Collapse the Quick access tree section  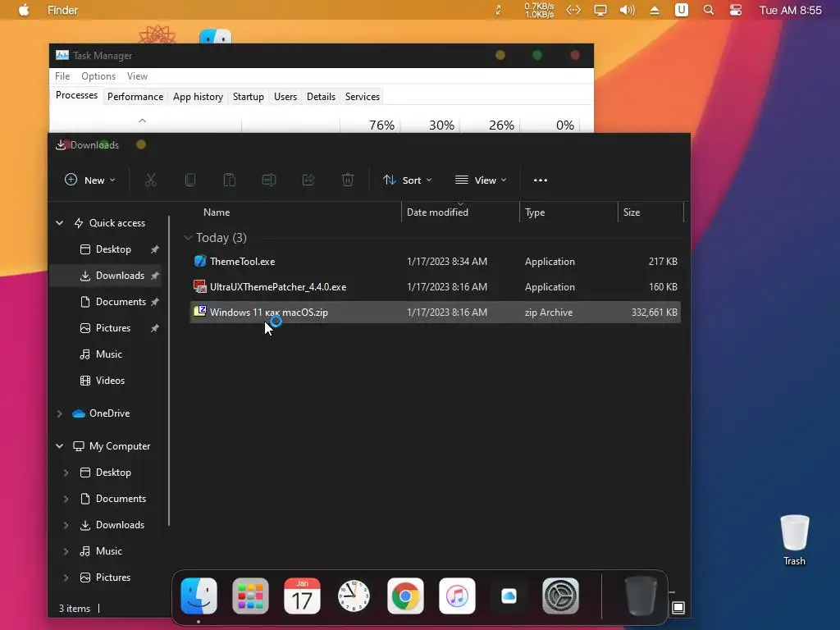point(59,223)
